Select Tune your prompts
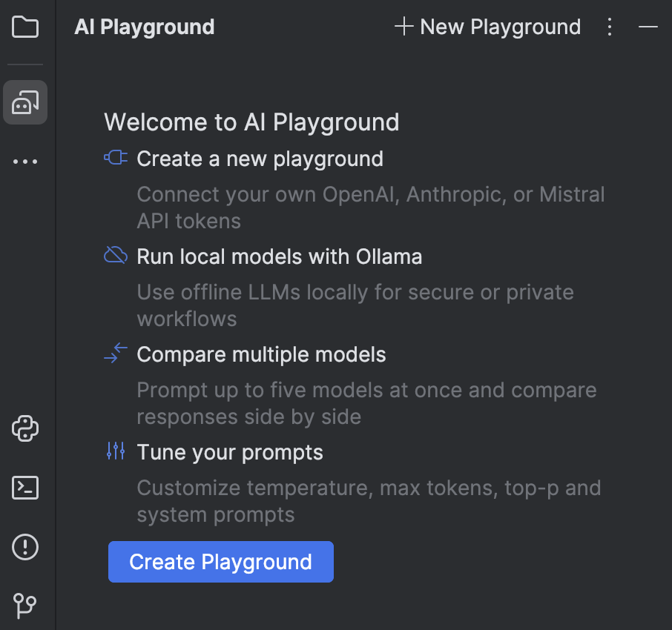This screenshot has height=630, width=672. pos(229,452)
